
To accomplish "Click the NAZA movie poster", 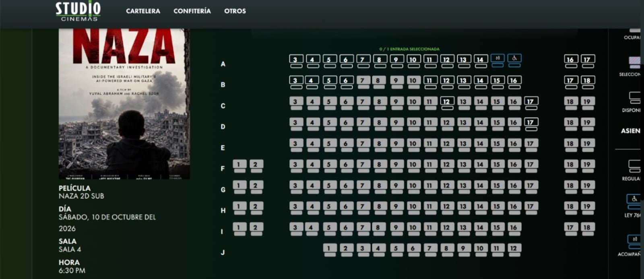I will point(124,104).
